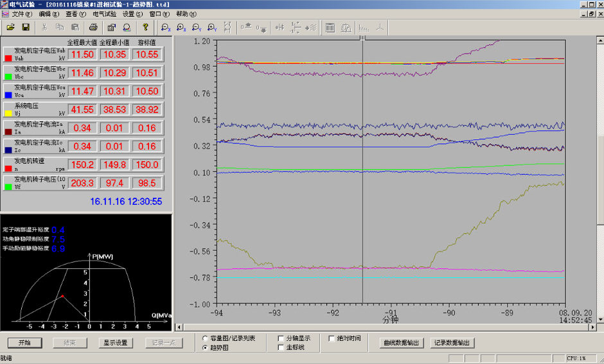Click the open file folder icon

click(11, 28)
